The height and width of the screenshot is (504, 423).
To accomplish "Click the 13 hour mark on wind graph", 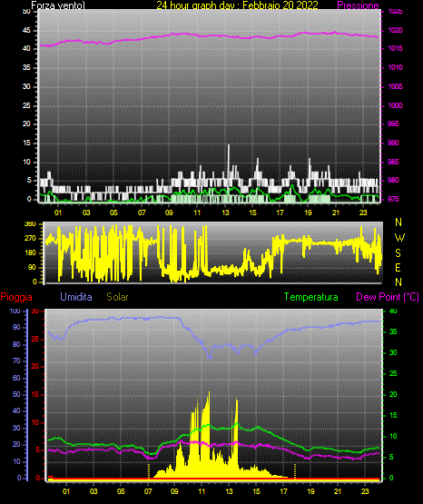I will pyautogui.click(x=225, y=212).
